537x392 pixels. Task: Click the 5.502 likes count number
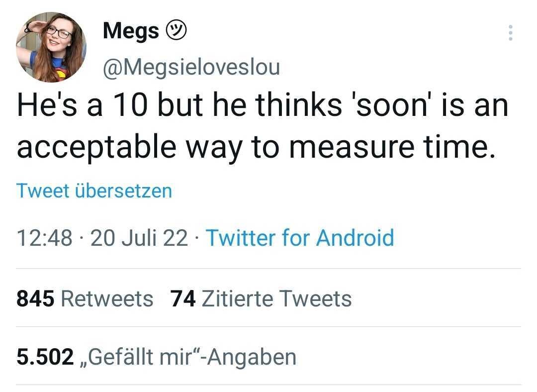click(45, 357)
